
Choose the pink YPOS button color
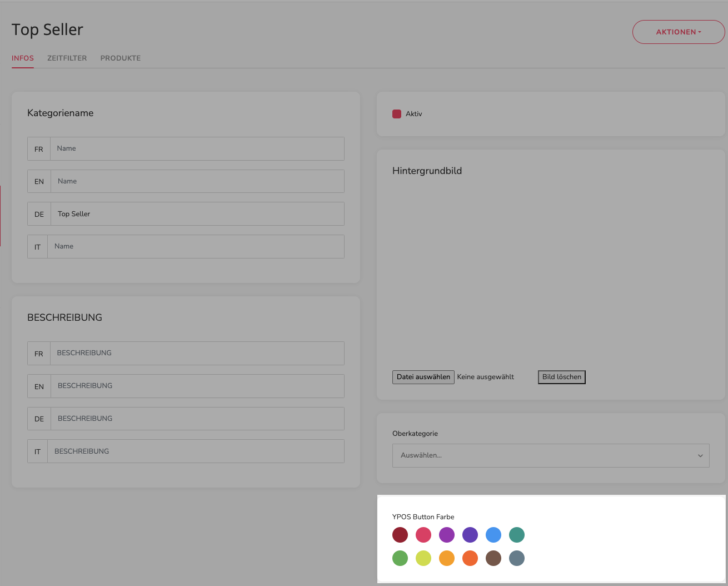pos(423,535)
